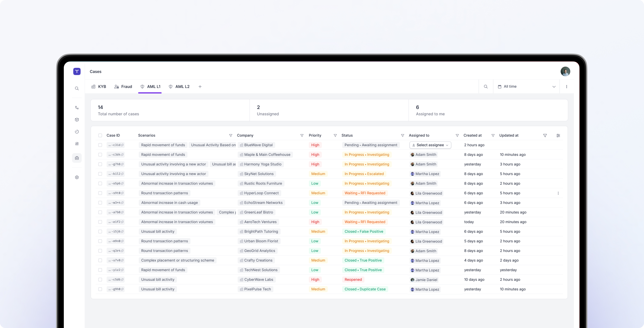Image resolution: width=644 pixels, height=328 pixels.
Task: Check the box for BlueWave Digital case
Action: tap(100, 145)
